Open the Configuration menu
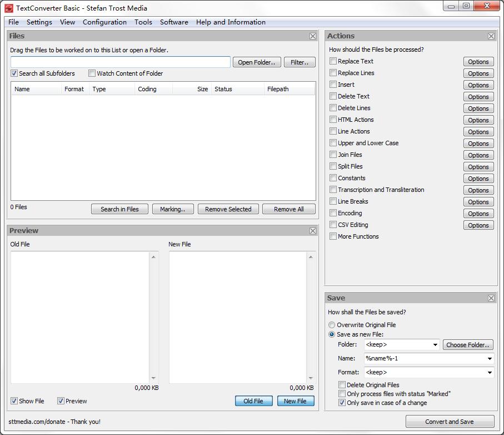 [104, 22]
